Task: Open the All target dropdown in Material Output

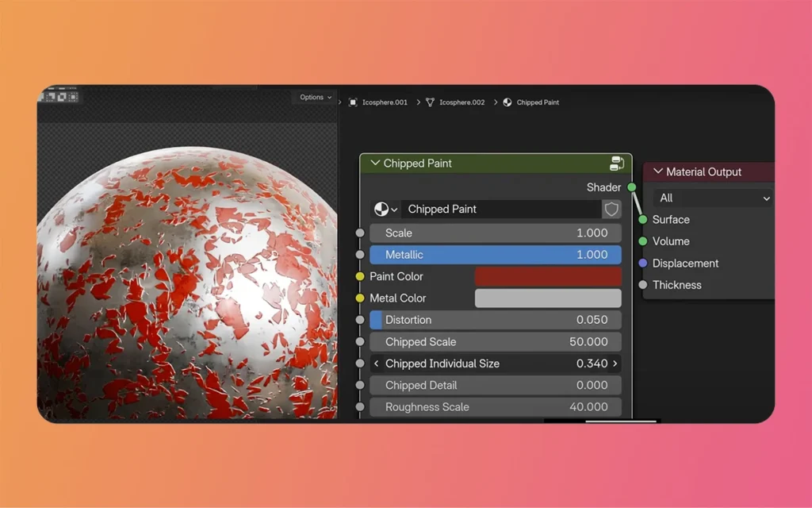Action: click(714, 198)
